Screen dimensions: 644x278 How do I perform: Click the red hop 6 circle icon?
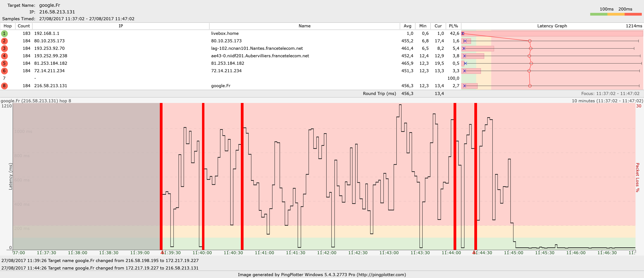(4, 71)
